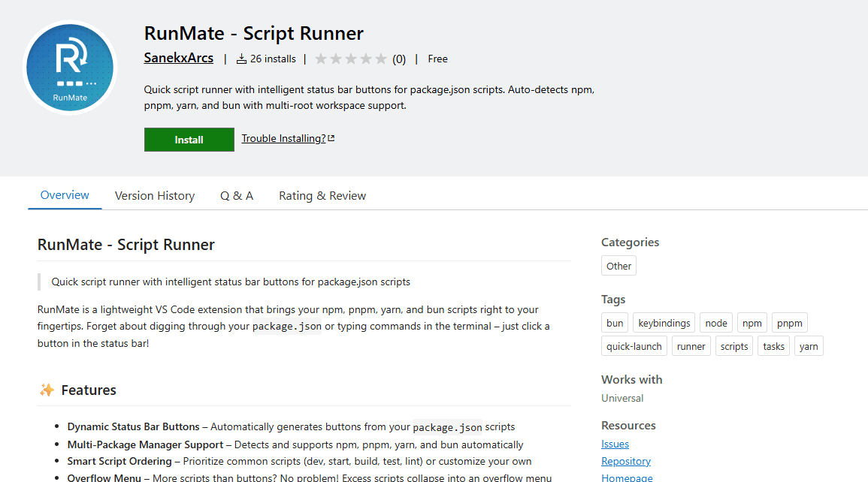The width and height of the screenshot is (868, 482).
Task: Select the npm tag
Action: click(752, 323)
